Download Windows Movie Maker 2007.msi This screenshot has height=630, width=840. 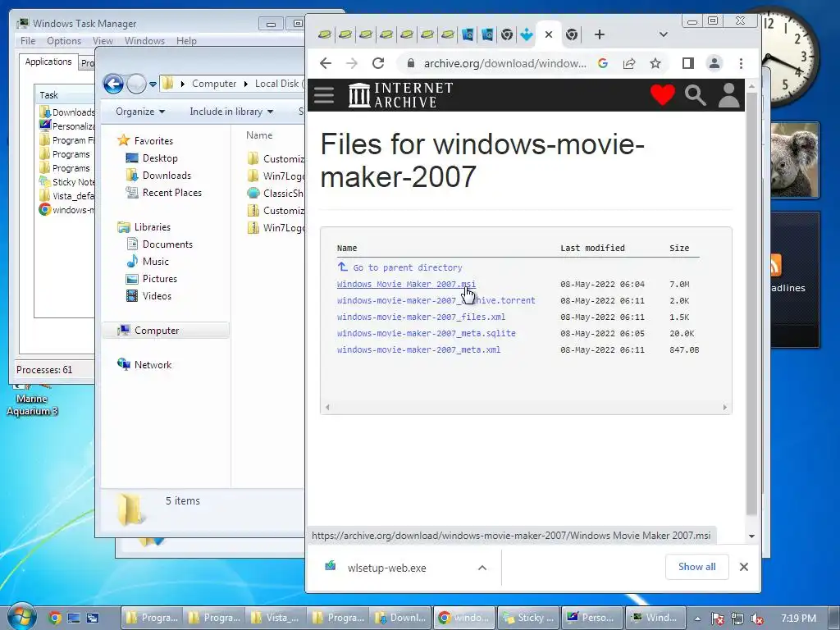[x=406, y=284]
